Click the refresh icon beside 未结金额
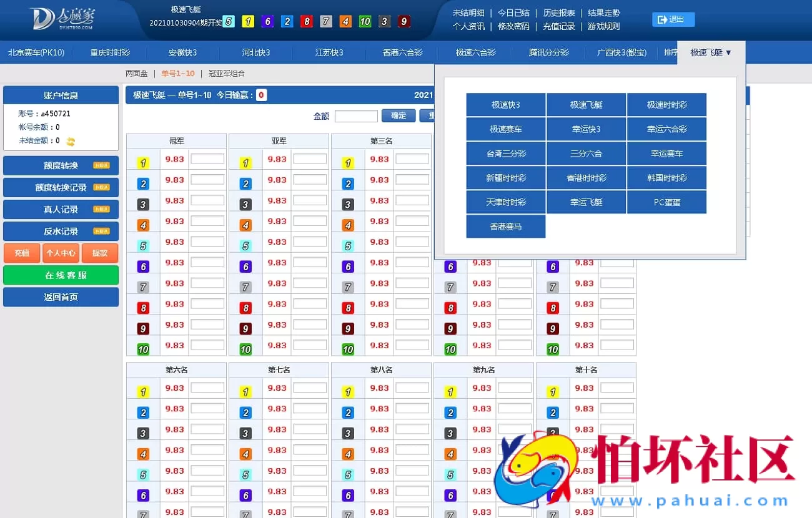812x518 pixels. point(69,140)
